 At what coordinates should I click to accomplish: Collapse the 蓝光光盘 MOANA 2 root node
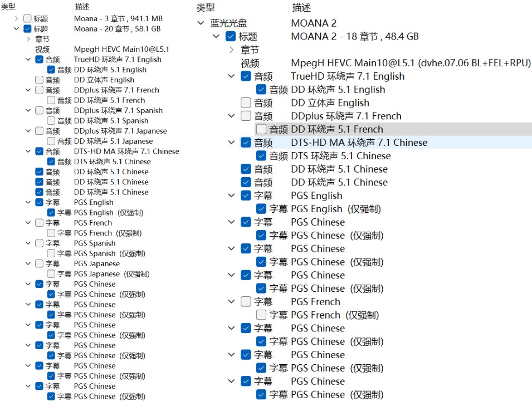(x=201, y=23)
